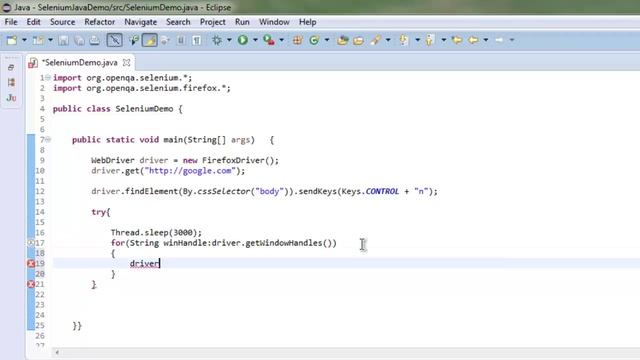Open the File menu
The image size is (640, 360).
tap(11, 22)
